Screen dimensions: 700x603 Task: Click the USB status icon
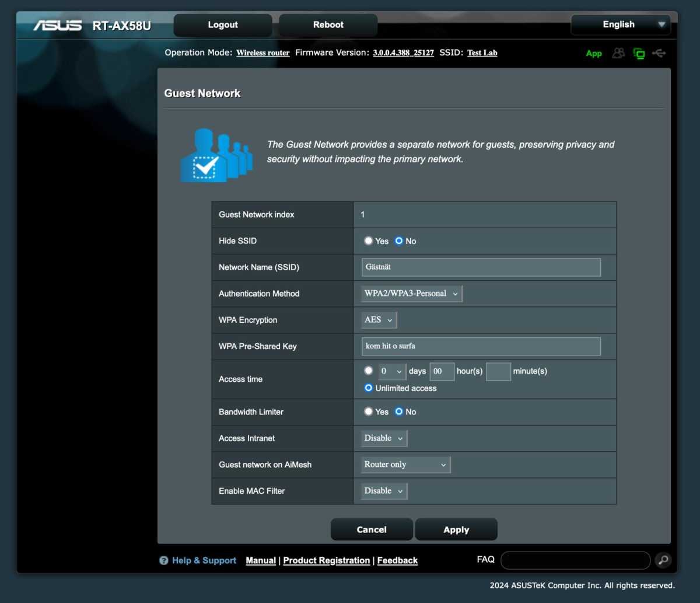pyautogui.click(x=659, y=53)
